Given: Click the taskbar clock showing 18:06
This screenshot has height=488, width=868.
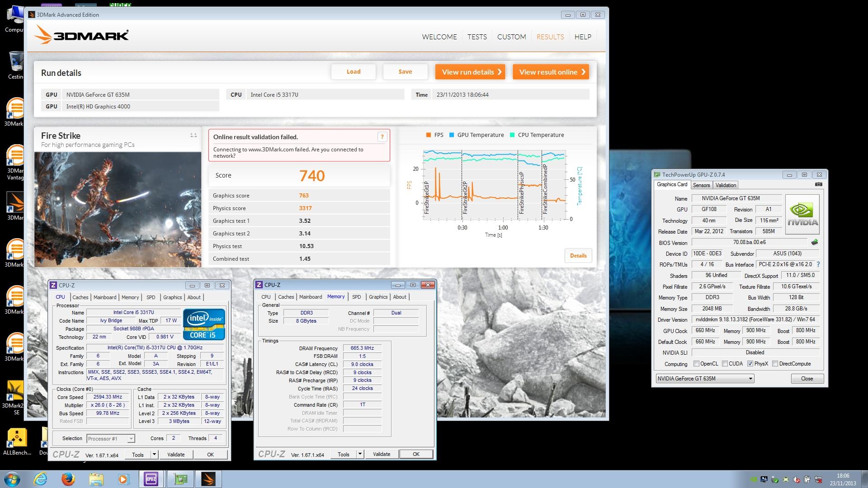Looking at the screenshot, I should (x=843, y=479).
